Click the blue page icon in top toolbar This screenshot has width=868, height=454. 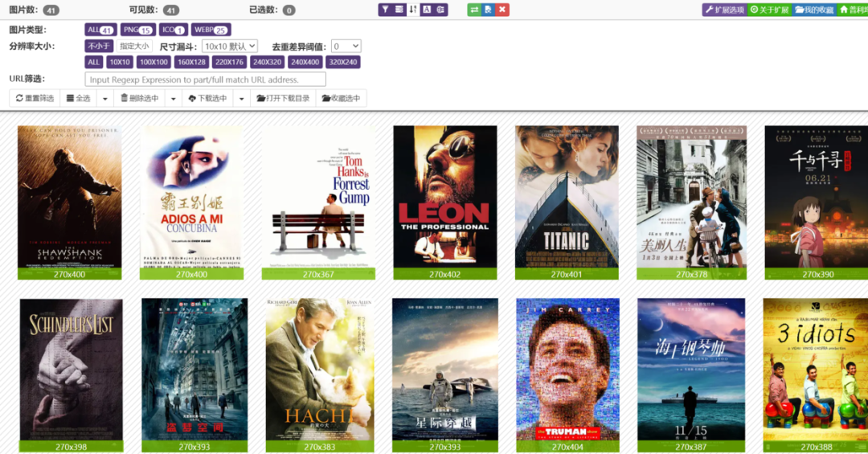click(x=488, y=10)
